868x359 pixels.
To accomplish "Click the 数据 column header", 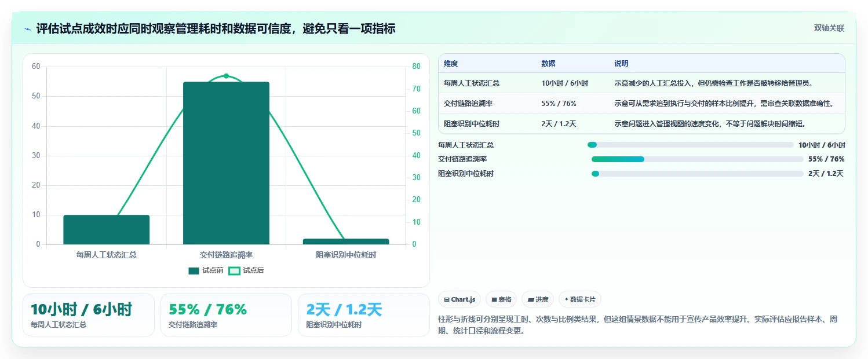I will coord(548,64).
